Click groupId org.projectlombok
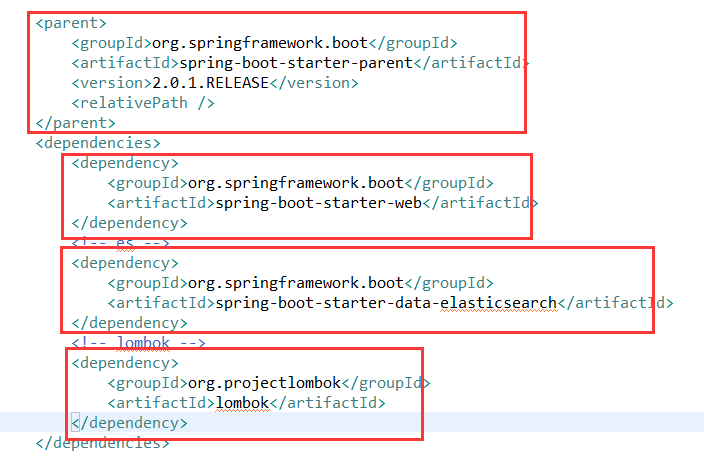The image size is (704, 459). click(x=264, y=383)
